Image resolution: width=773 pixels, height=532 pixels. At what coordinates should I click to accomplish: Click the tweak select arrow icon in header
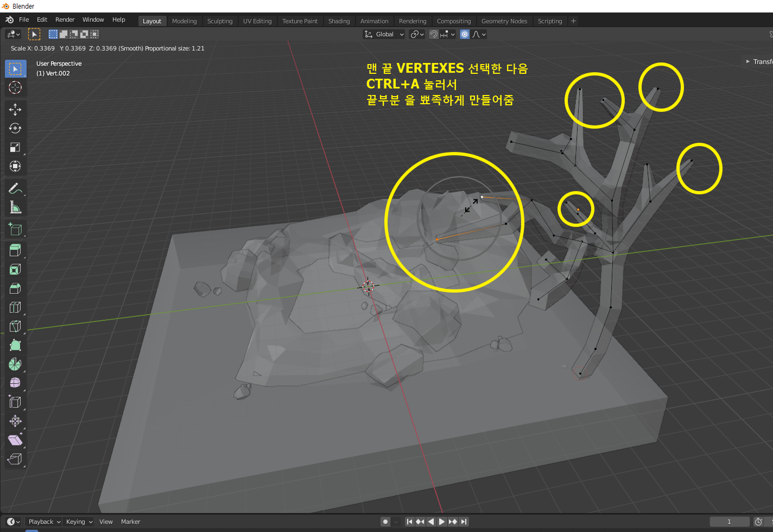34,34
